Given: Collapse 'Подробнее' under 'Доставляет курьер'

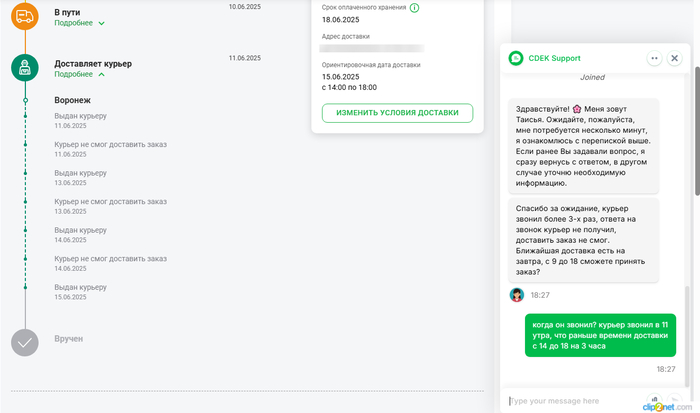Looking at the screenshot, I should pyautogui.click(x=74, y=74).
